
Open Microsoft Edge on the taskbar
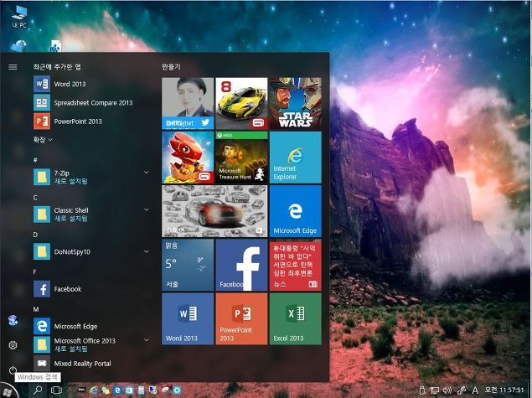pos(117,390)
